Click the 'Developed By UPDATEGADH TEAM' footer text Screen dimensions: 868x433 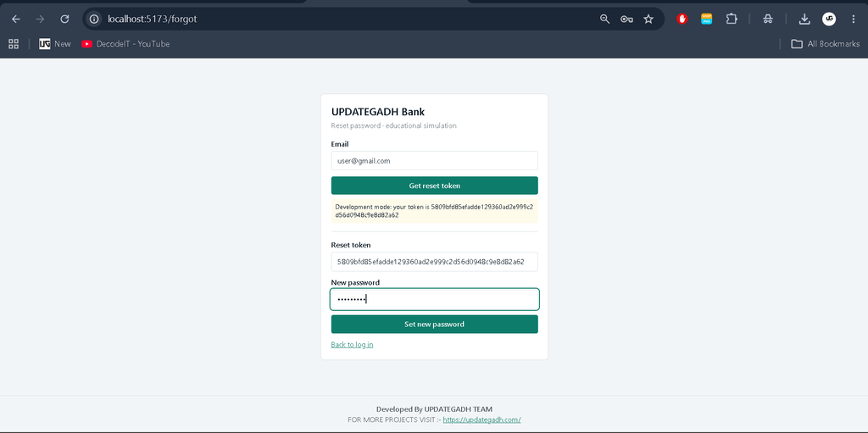(x=434, y=409)
